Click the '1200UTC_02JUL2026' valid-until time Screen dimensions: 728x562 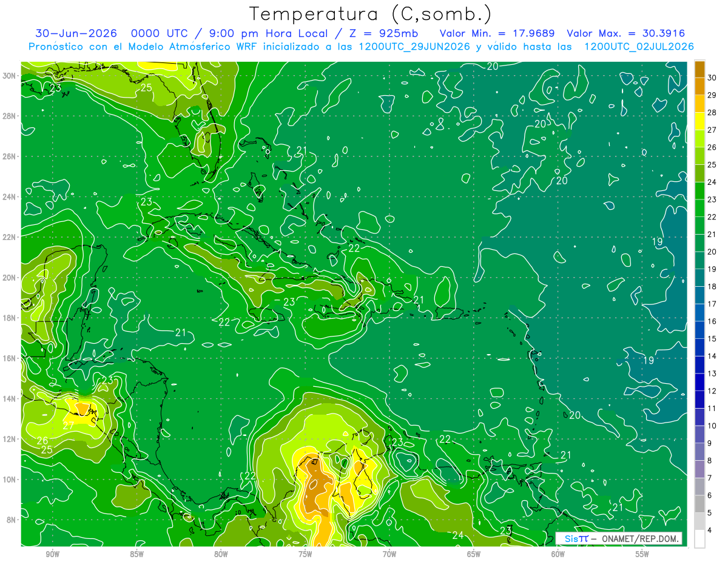639,47
